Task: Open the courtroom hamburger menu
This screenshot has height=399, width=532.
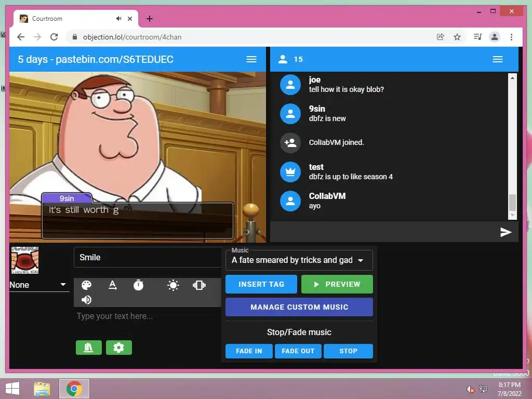Action: tap(251, 59)
